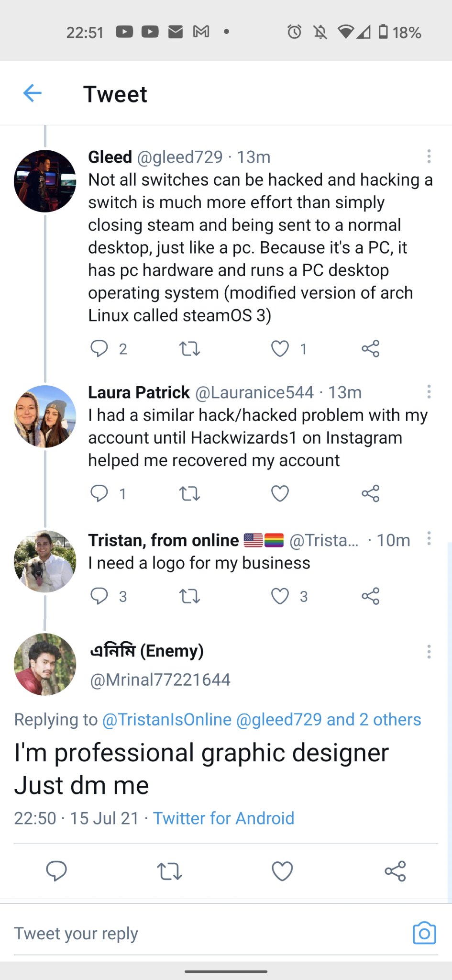Open overflow menu on Gleed's tweet
Screen dimensions: 452x980
coord(429,156)
